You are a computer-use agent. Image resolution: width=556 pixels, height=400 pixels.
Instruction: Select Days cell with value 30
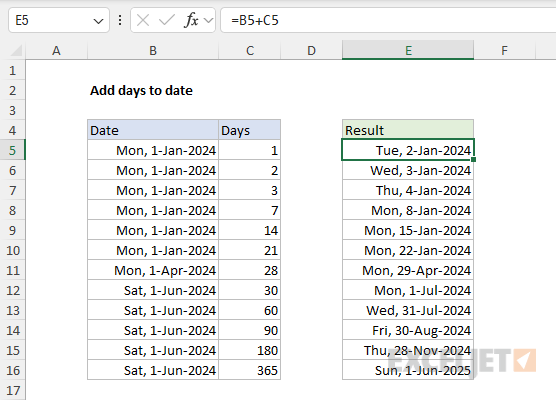point(250,290)
